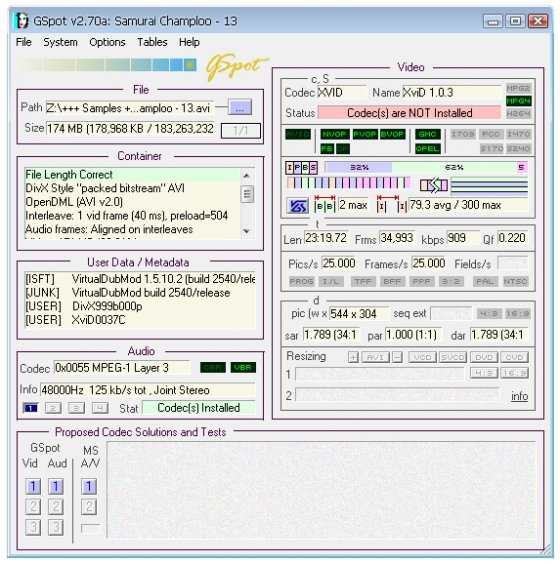Screen dimensions: 560x563
Task: Click the I709 colorimetry indicator
Action: [x=463, y=134]
